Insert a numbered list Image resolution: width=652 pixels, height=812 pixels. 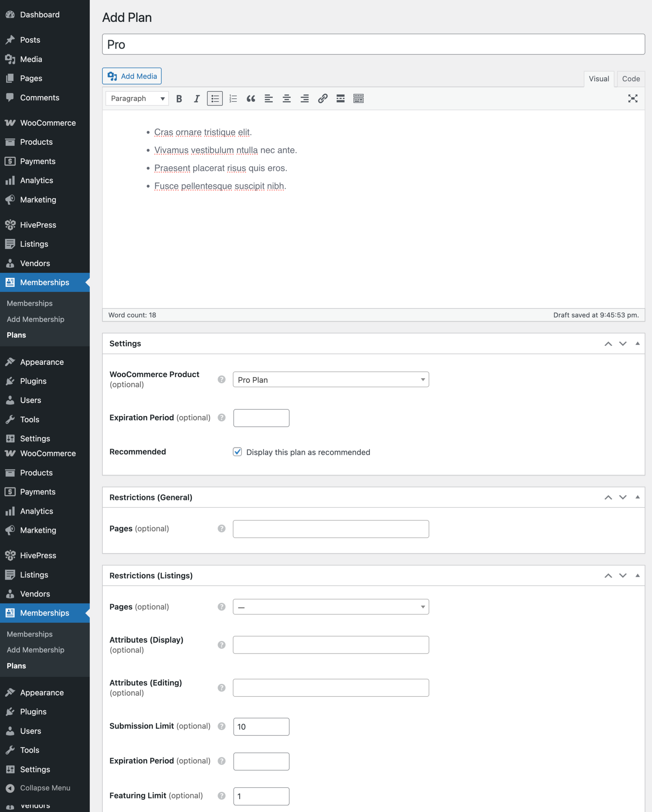233,98
